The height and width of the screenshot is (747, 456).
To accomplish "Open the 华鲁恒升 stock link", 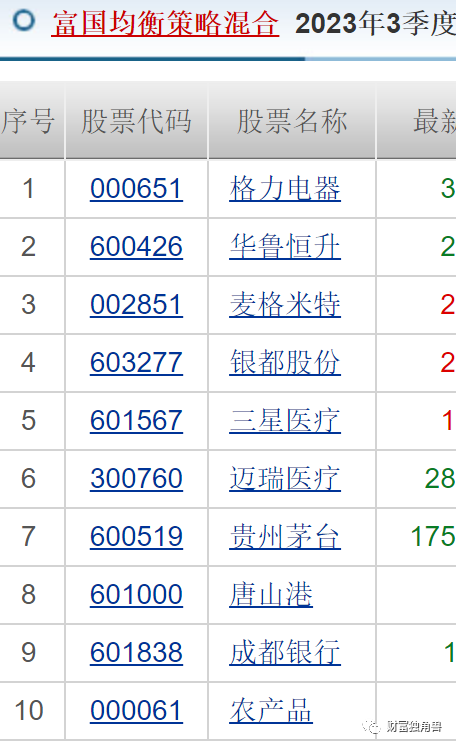I will 285,247.
